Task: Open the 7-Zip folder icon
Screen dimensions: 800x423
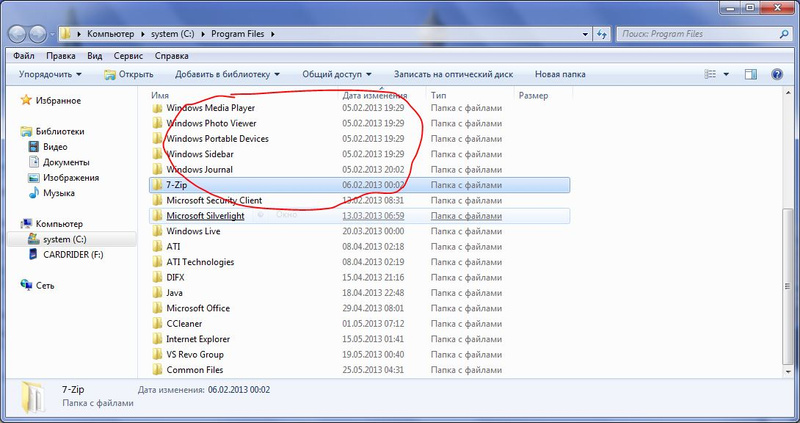Action: 157,185
